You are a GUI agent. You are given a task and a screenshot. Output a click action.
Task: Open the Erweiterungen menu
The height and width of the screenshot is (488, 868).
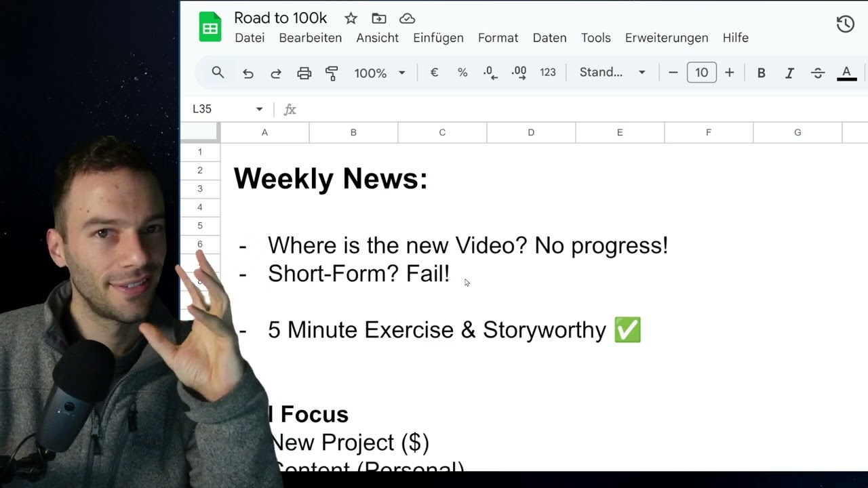coord(667,38)
